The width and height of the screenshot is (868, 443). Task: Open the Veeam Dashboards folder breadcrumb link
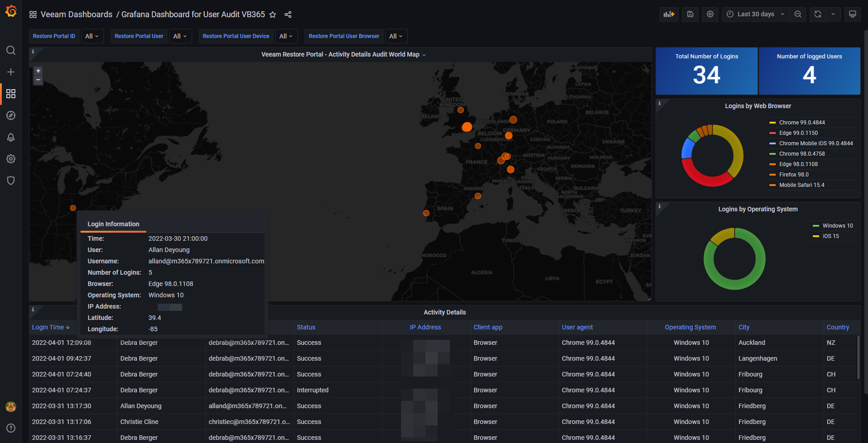pos(76,14)
